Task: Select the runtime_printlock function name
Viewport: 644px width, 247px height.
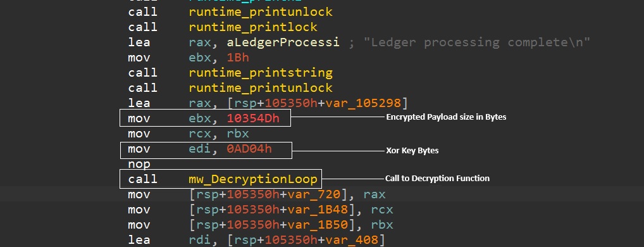Action: 253,27
